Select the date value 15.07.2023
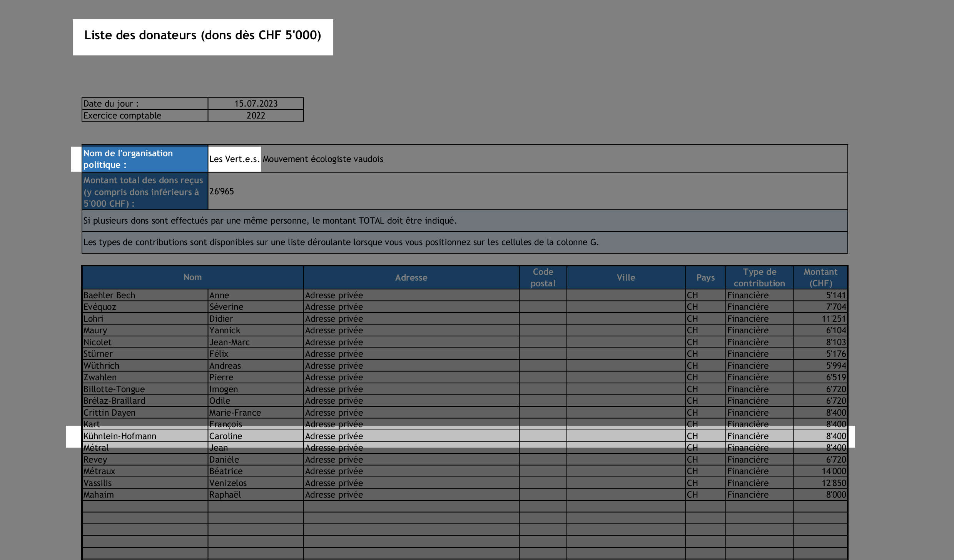 [256, 104]
